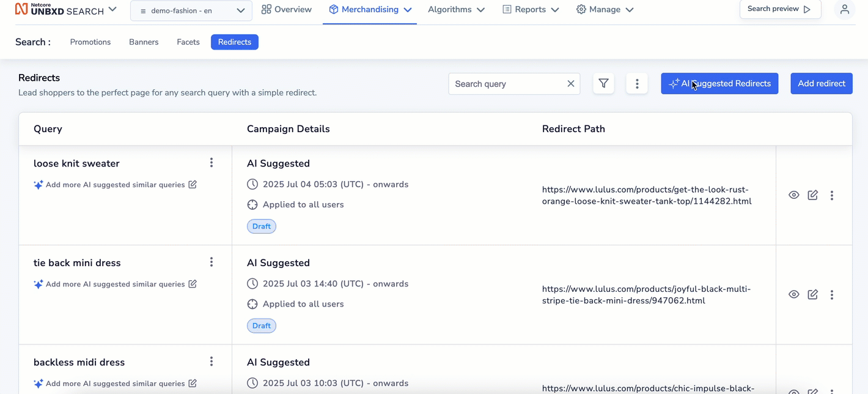Switch to the Facets tab
Image resolution: width=868 pixels, height=394 pixels.
[x=188, y=42]
